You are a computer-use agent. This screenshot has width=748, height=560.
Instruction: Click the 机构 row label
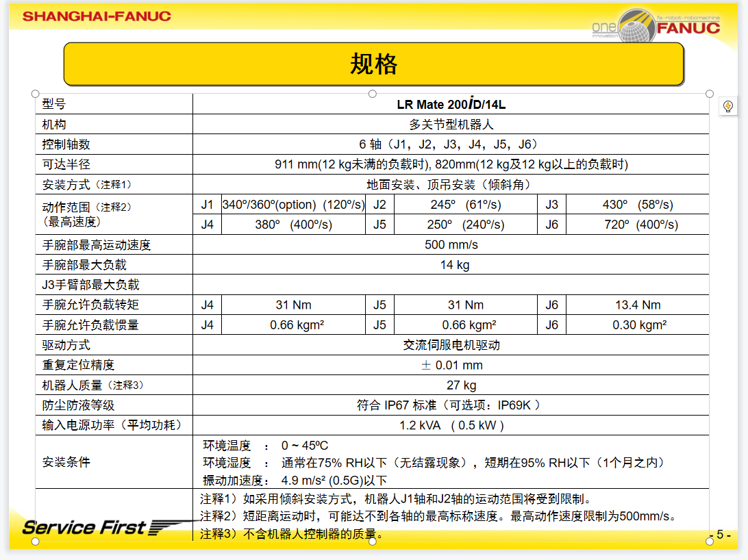point(54,125)
